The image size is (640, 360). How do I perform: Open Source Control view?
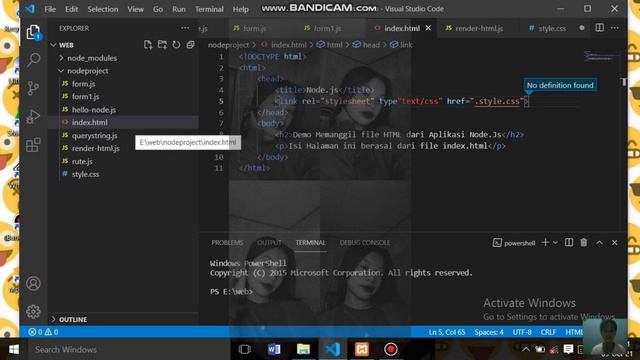pyautogui.click(x=33, y=88)
